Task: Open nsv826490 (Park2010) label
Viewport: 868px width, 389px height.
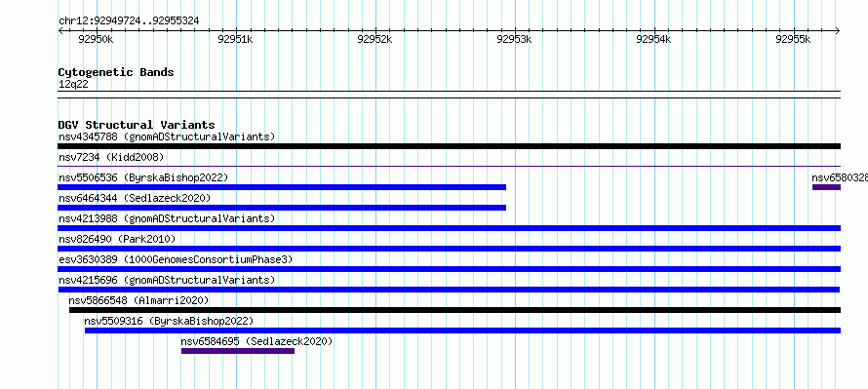Action: pyautogui.click(x=117, y=239)
